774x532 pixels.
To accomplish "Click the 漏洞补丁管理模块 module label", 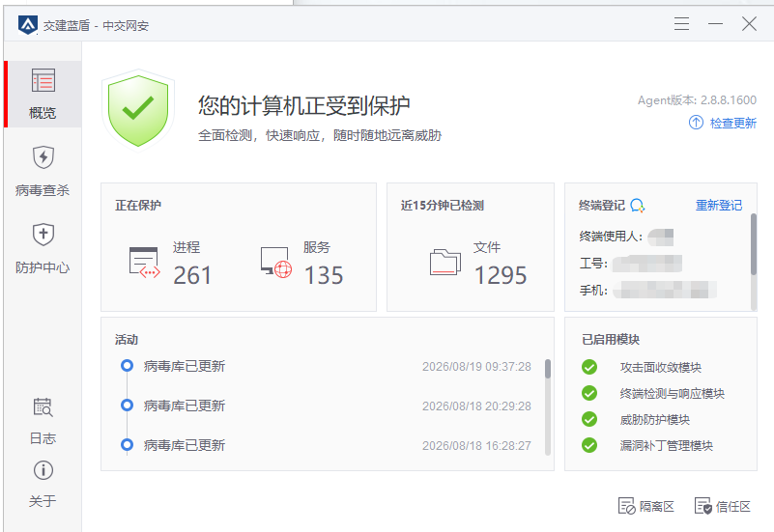I will point(667,446).
